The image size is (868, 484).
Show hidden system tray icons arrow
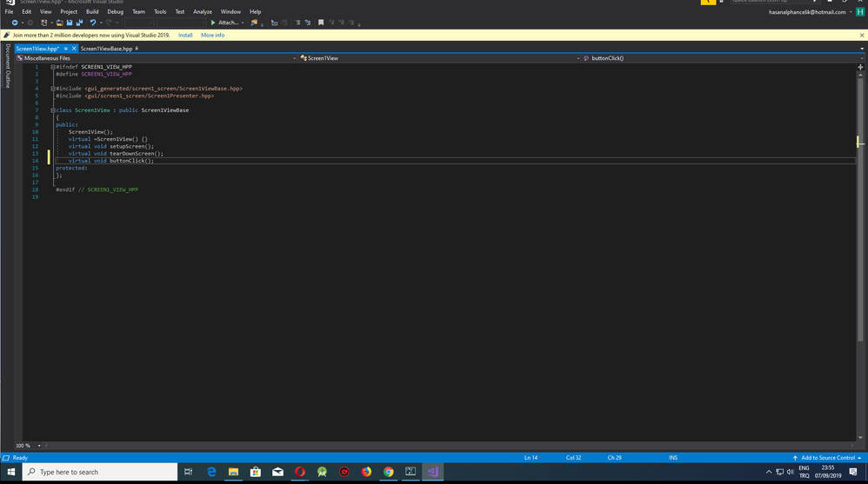point(768,472)
